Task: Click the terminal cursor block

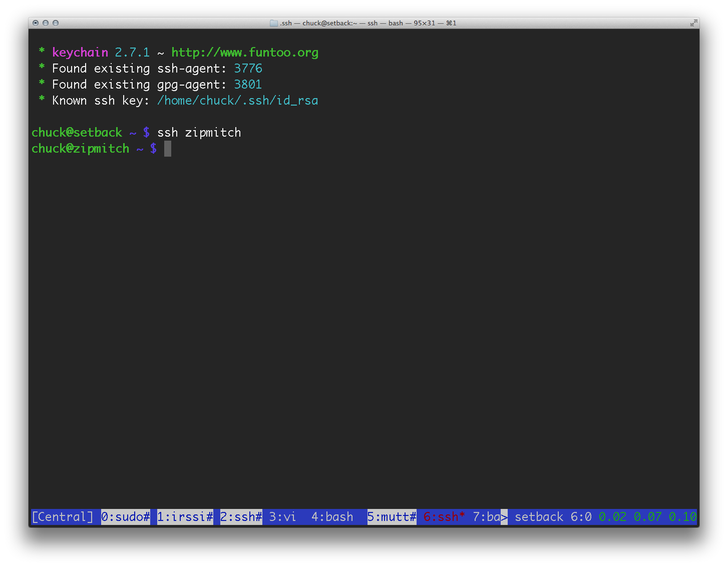Action: click(x=168, y=149)
